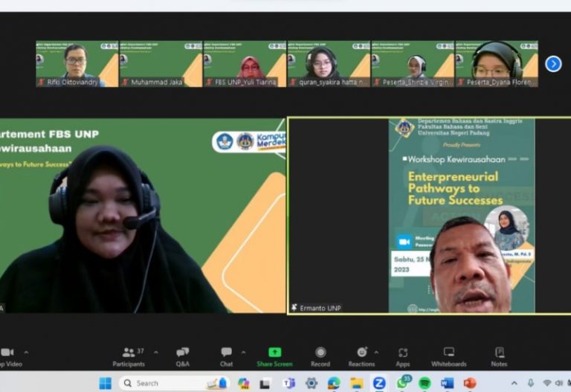Expand the Chat options caret

coord(243,353)
